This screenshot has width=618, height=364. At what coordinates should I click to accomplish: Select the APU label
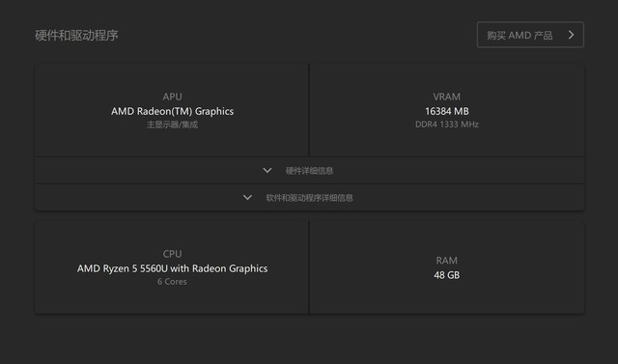coord(172,97)
